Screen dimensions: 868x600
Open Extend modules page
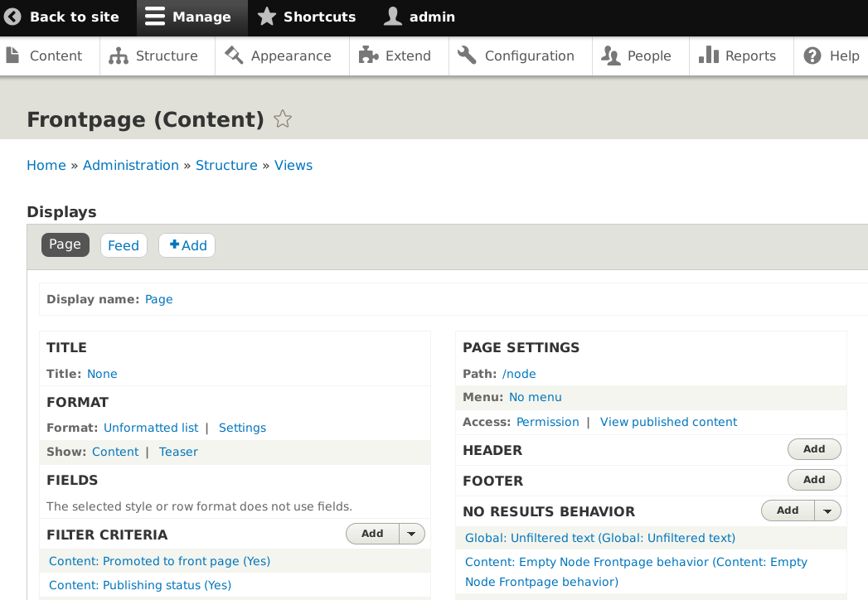tap(395, 56)
